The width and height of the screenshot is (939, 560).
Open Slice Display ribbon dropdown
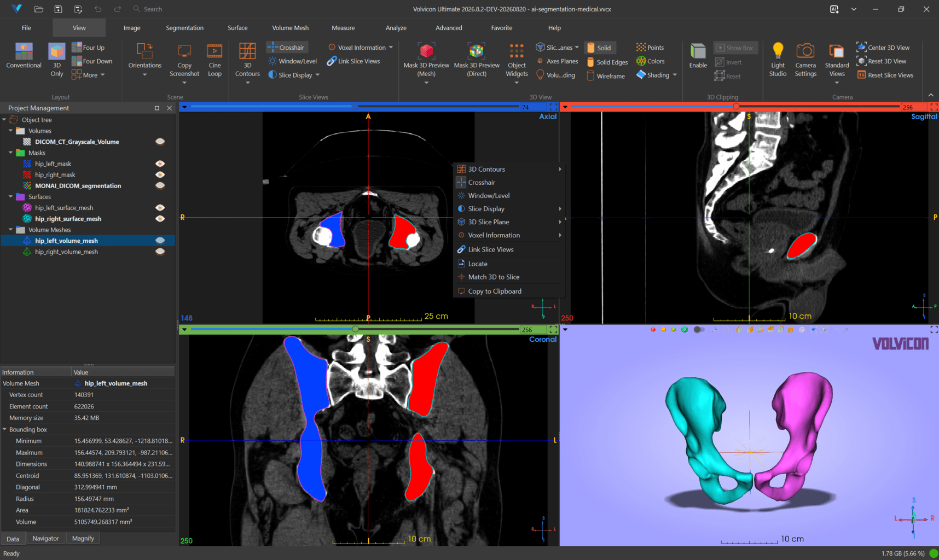coord(294,75)
